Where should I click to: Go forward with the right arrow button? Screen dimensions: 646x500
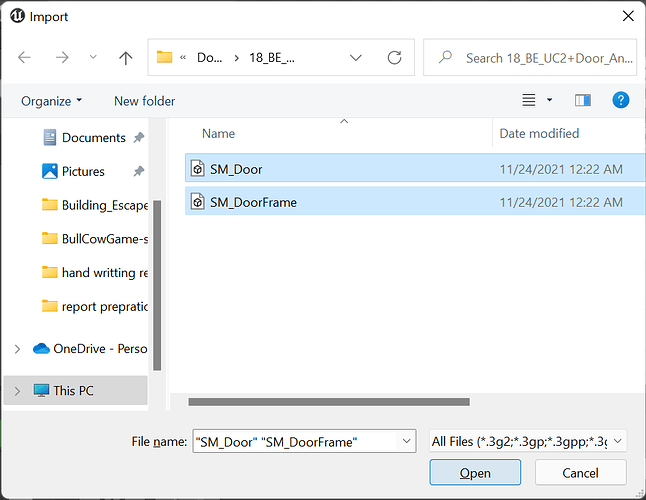(62, 57)
